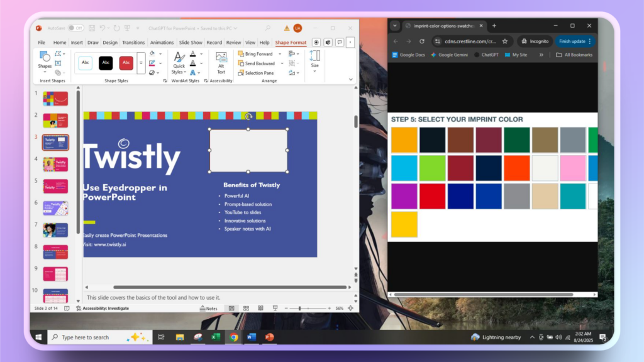This screenshot has height=362, width=644.
Task: Show more Chrome bookmarks
Action: pos(541,55)
